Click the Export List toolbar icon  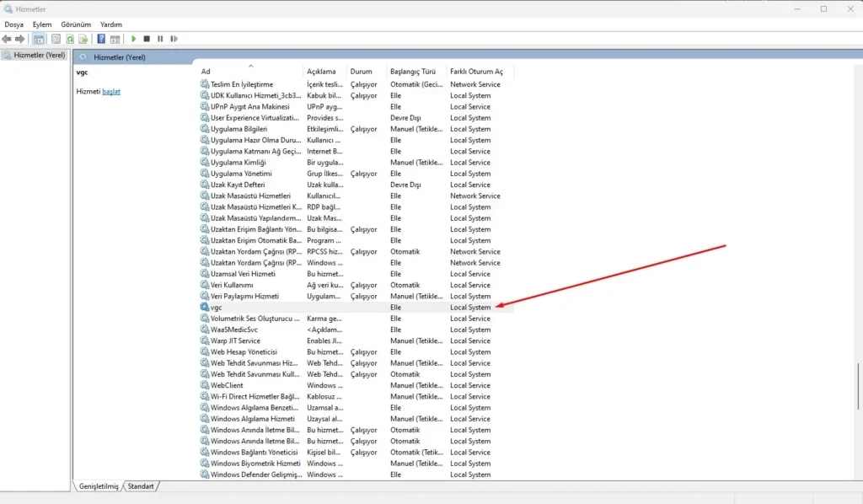coord(83,39)
